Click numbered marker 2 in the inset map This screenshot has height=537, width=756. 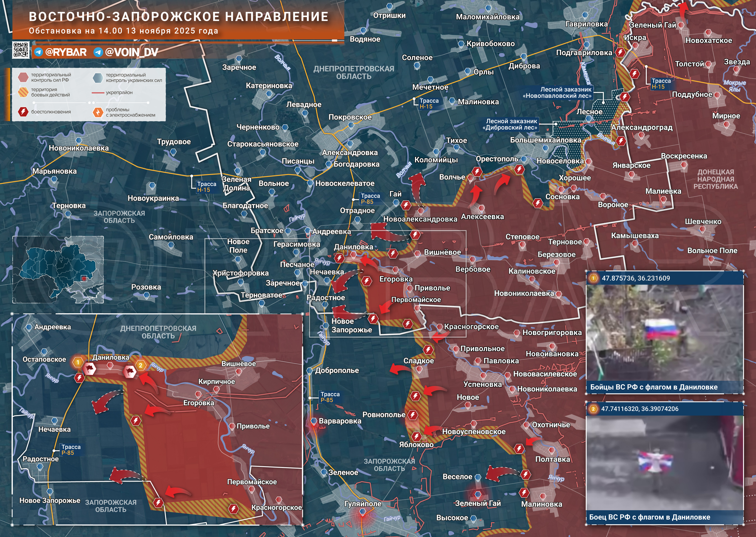(141, 365)
